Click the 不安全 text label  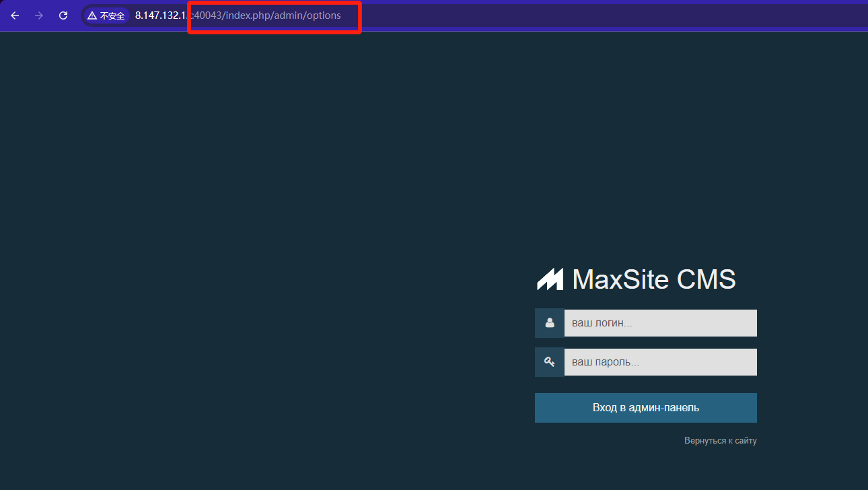click(x=112, y=15)
